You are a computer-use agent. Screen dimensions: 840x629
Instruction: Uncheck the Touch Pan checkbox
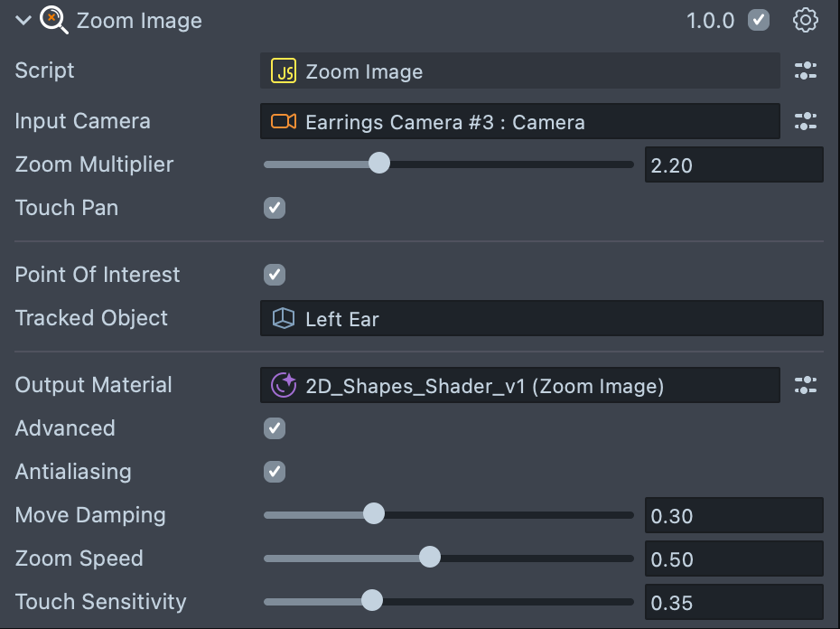point(275,208)
